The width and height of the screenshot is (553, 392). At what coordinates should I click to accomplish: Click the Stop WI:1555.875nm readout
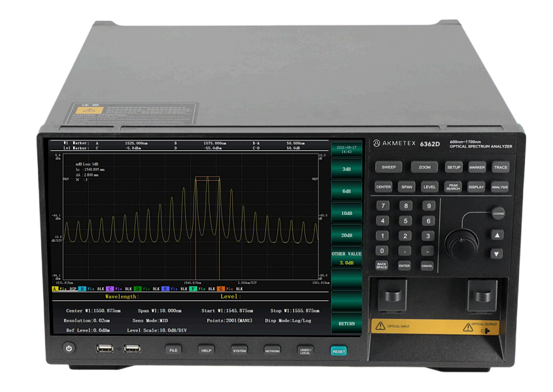pos(295,310)
